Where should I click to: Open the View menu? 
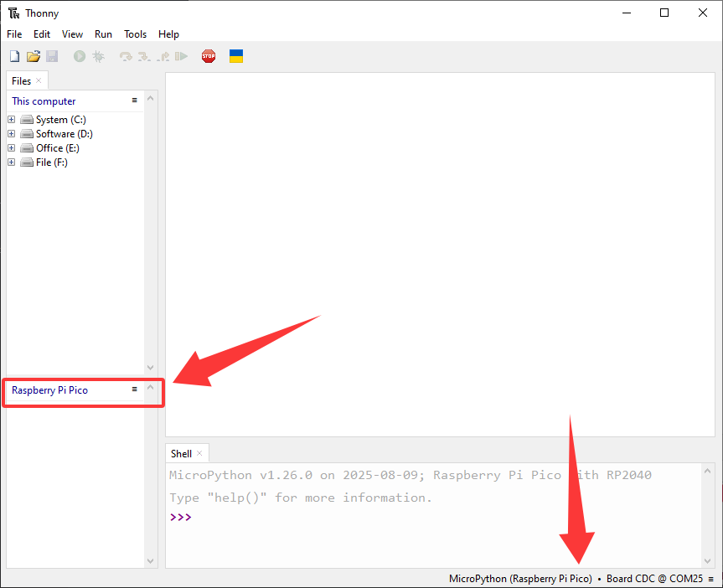(72, 34)
